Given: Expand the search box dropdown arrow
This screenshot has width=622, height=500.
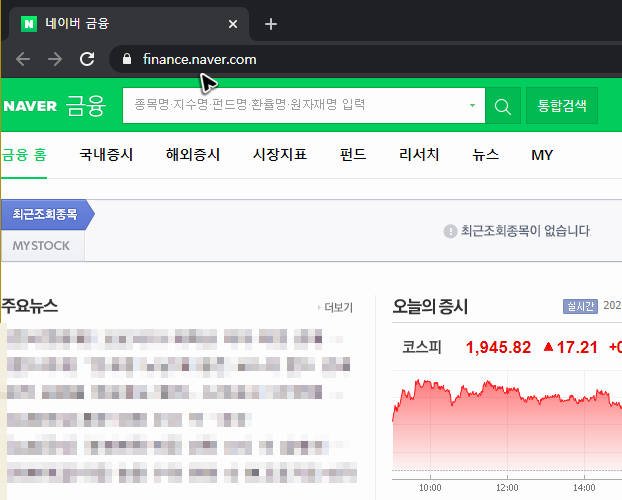Looking at the screenshot, I should [x=472, y=106].
